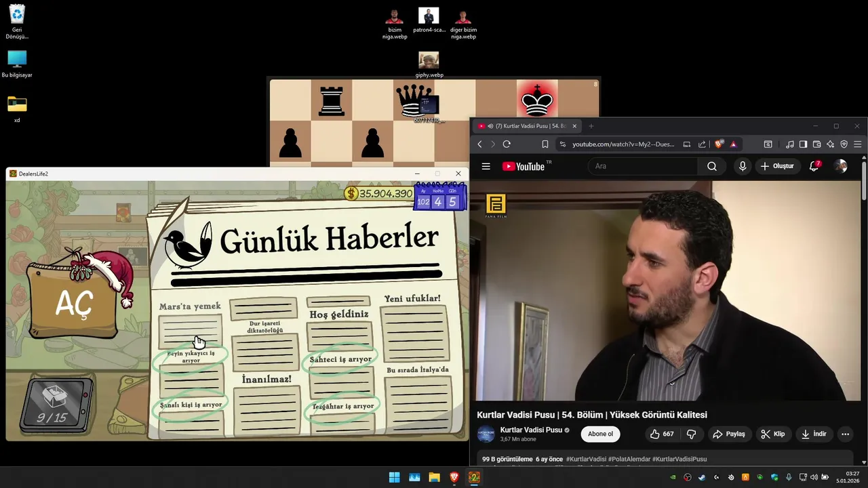The height and width of the screenshot is (488, 868).
Task: Open the Brave Wallet toolbar icon
Action: (817, 144)
